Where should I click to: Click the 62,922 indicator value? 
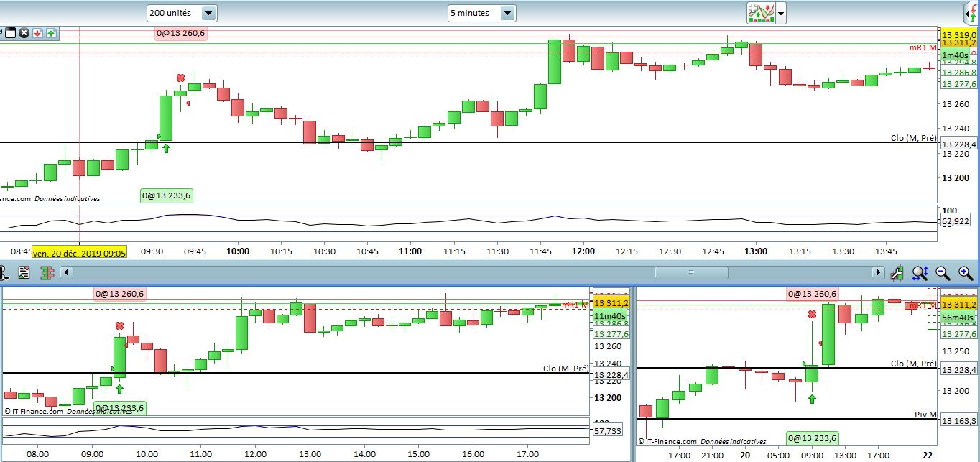pos(955,221)
